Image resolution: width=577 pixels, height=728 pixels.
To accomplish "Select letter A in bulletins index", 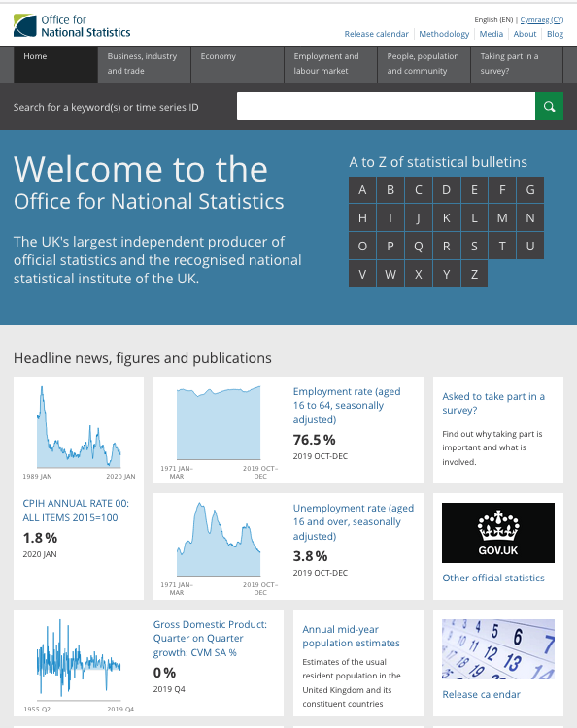I will click(x=362, y=190).
